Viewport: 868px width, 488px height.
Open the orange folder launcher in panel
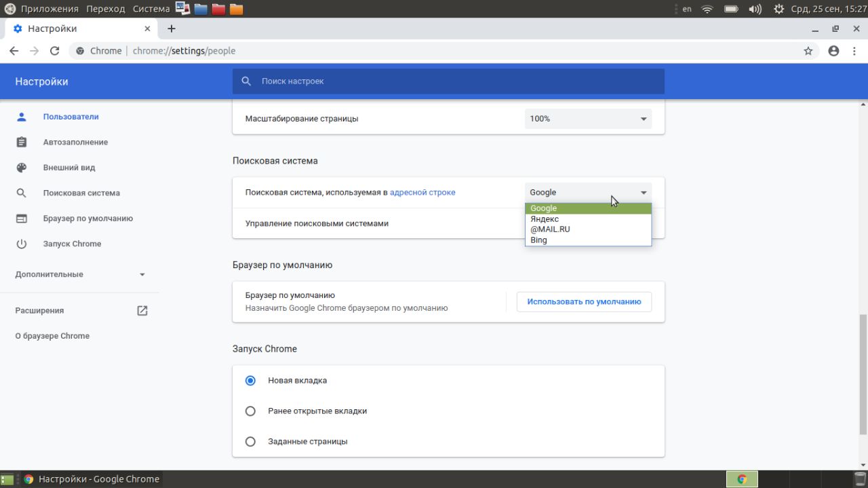pos(236,9)
